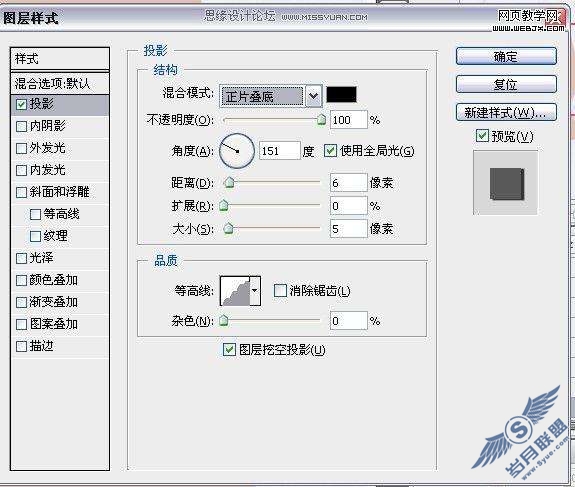Click the 扩展 spread value field
Screen dimensions: 575x487
(x=349, y=206)
